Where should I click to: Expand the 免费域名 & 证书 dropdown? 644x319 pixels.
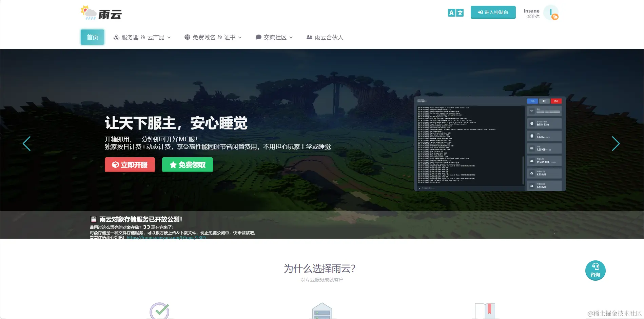point(213,37)
